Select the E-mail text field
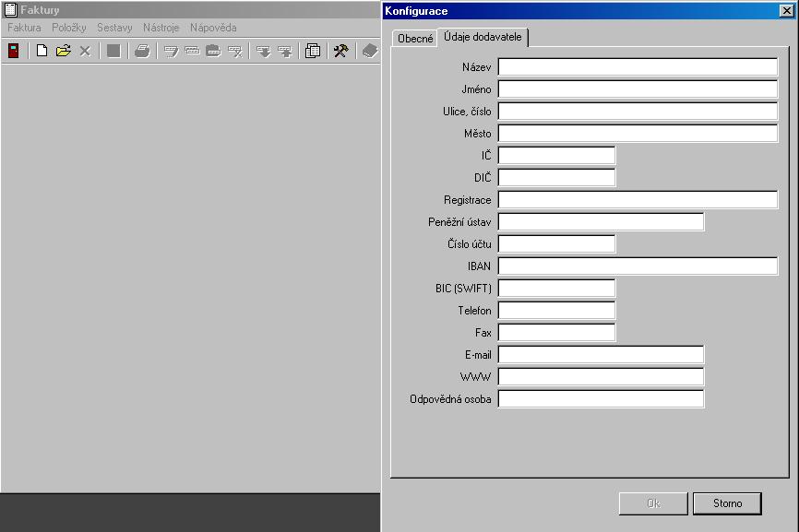The width and height of the screenshot is (799, 532). pyautogui.click(x=601, y=355)
